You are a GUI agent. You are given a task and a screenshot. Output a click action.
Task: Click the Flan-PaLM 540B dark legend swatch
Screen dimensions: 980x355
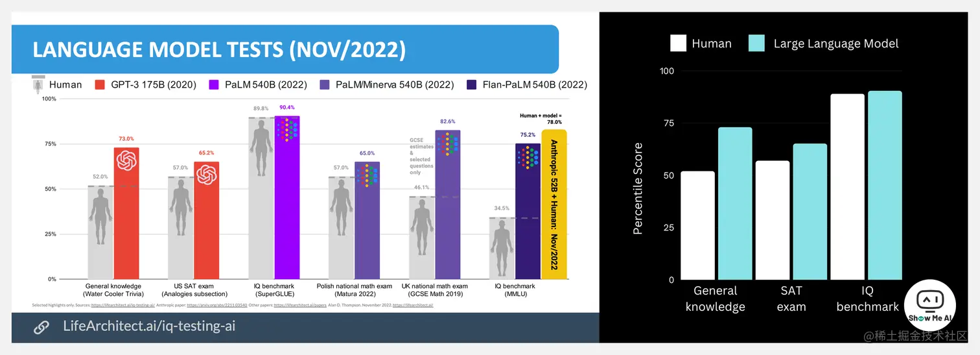471,84
